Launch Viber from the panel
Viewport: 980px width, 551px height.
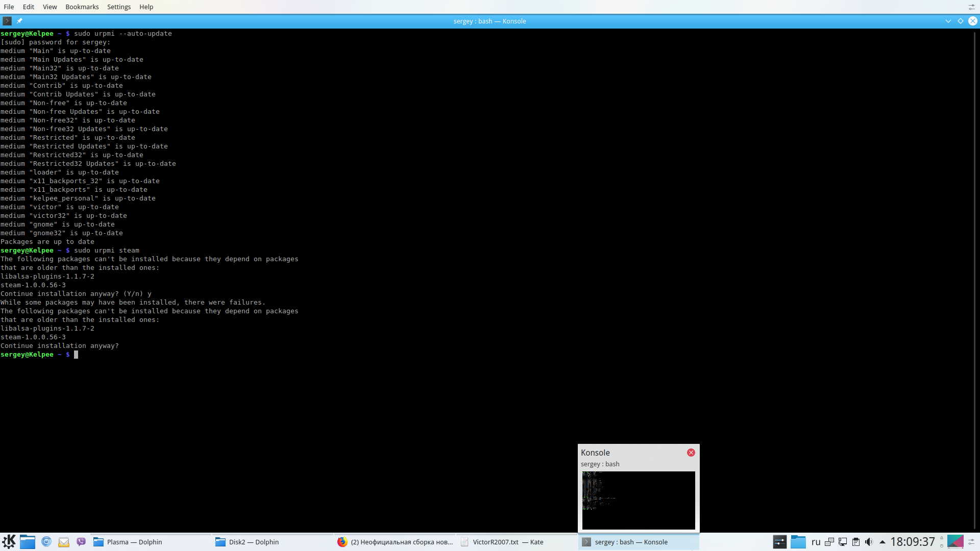coord(81,541)
